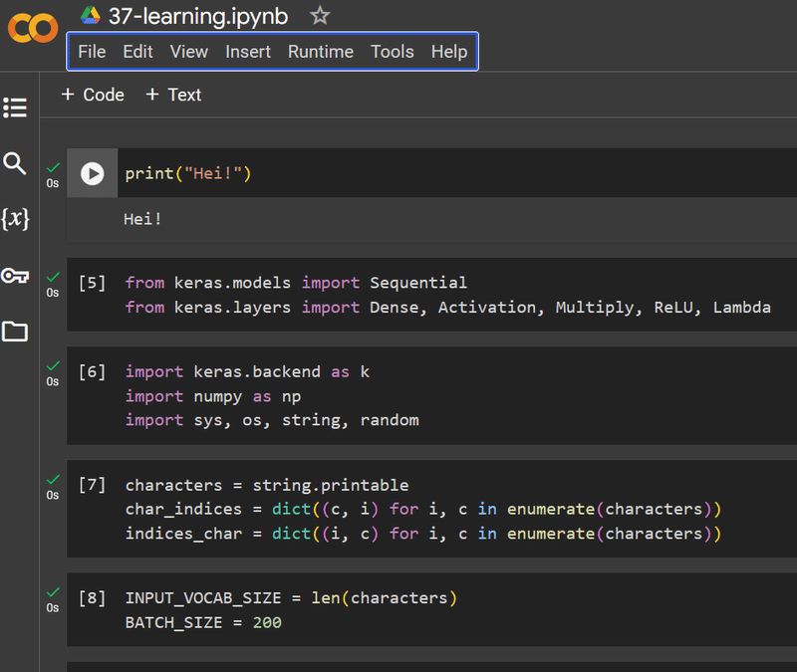
Task: Open the Tools menu
Action: coord(393,52)
